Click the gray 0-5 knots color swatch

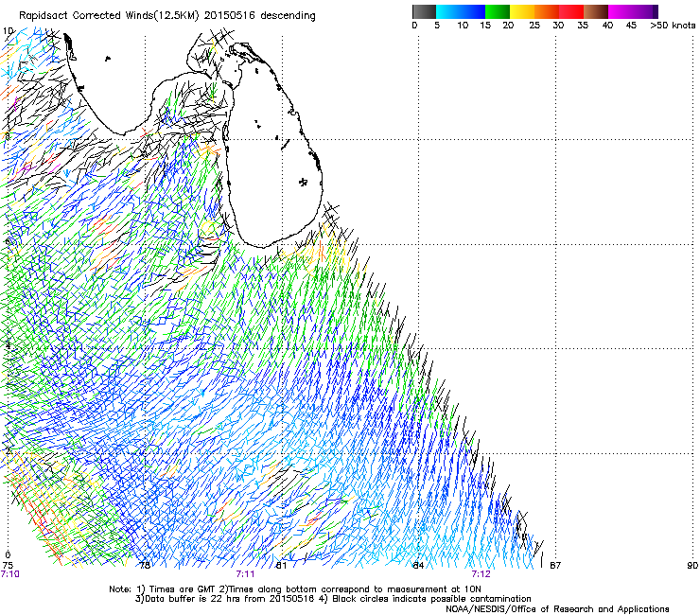click(424, 11)
